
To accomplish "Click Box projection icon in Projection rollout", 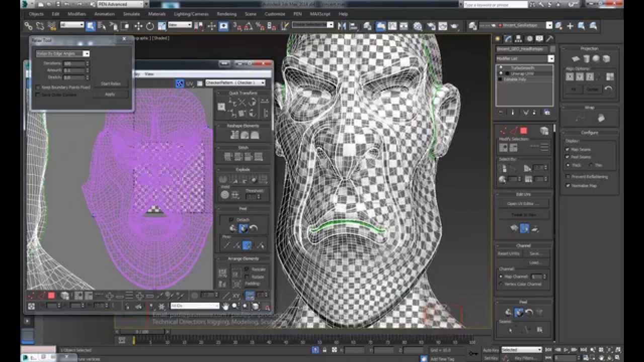I will tap(606, 59).
